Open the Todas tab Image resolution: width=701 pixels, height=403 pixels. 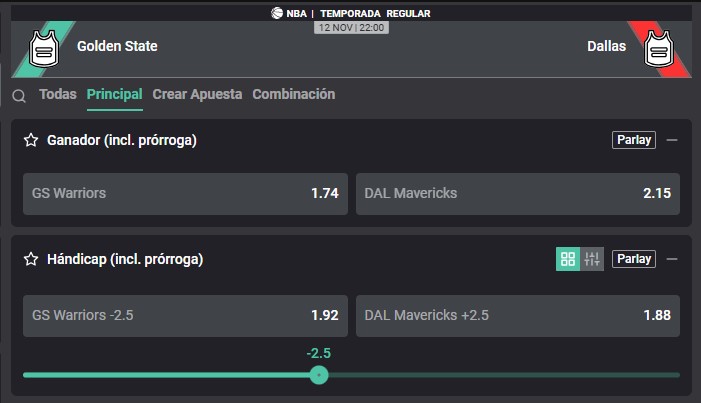tap(58, 94)
